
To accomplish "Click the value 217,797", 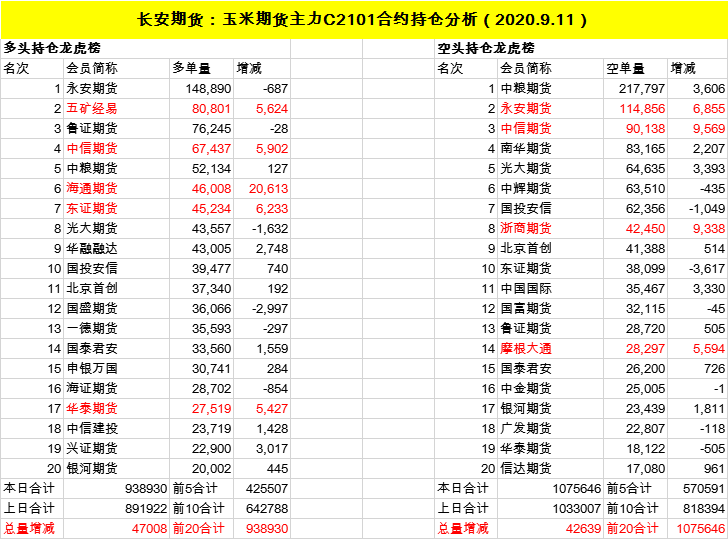I will point(636,88).
